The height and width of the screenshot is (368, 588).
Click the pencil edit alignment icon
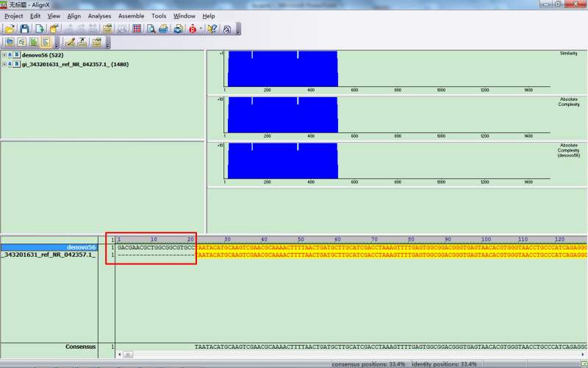coord(70,43)
